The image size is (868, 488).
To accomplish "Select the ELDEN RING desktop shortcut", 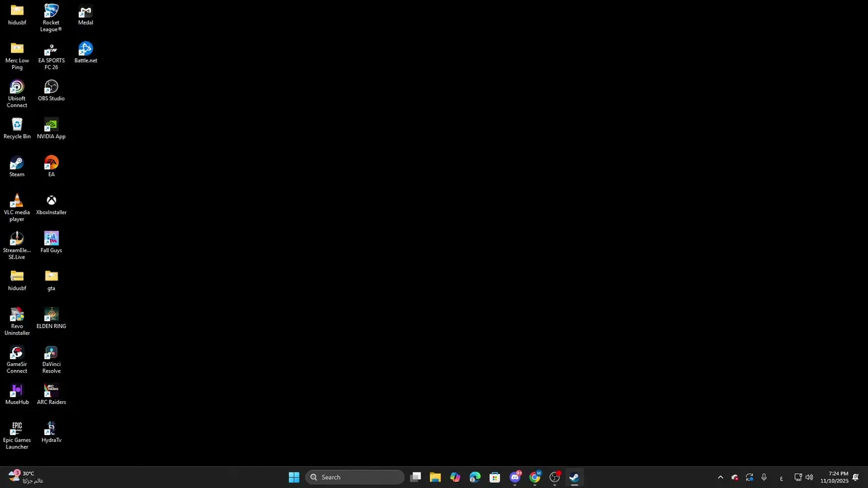I will [51, 319].
